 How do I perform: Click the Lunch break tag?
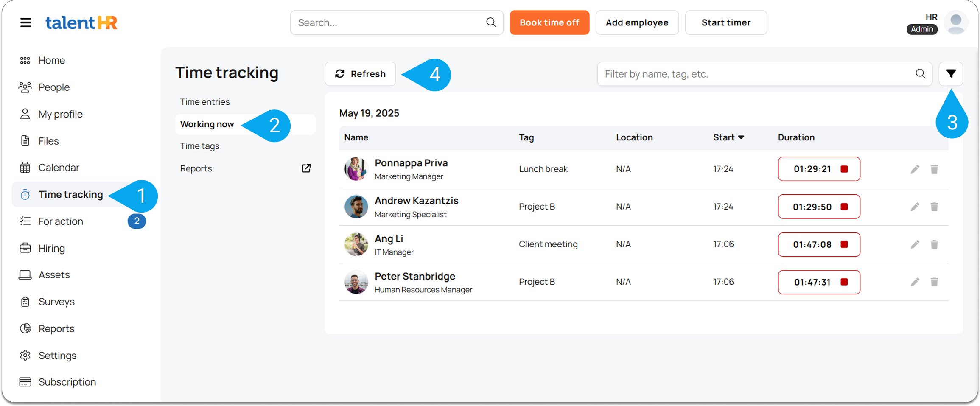click(x=543, y=169)
